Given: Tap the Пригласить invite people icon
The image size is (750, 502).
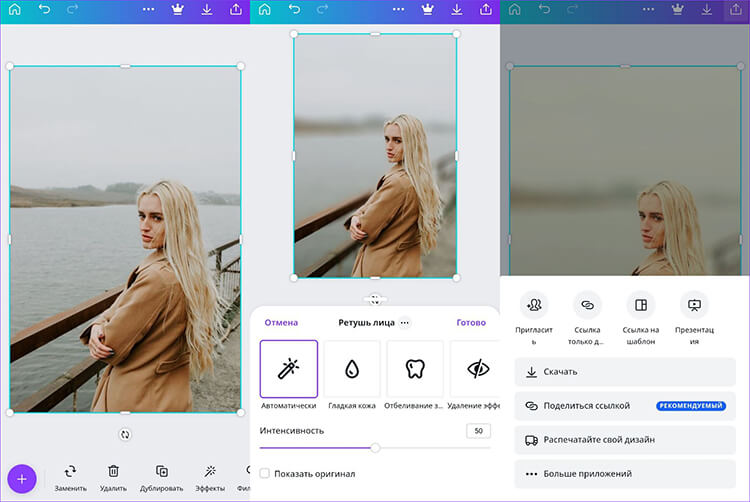Looking at the screenshot, I should point(534,305).
